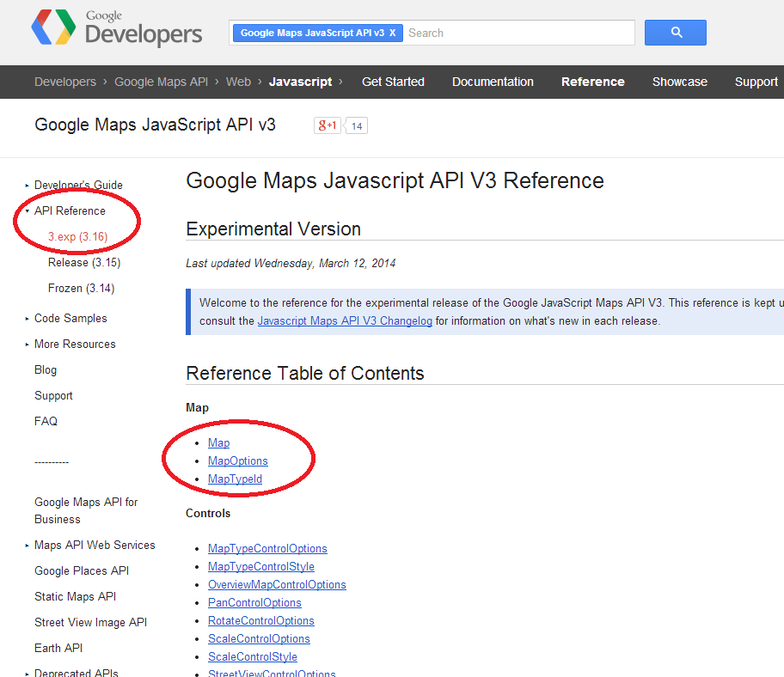
Task: Click the Reference Table of Contents heading
Action: click(x=304, y=373)
